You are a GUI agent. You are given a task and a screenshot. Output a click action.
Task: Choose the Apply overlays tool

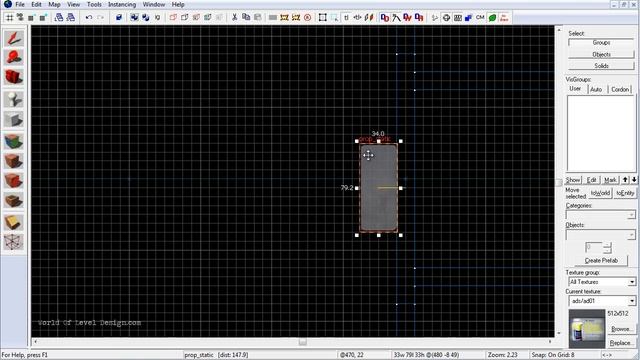[14, 200]
